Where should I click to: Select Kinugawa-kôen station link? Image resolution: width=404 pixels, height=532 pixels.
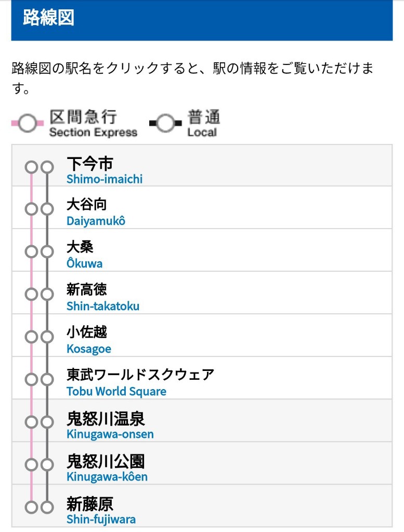(107, 468)
